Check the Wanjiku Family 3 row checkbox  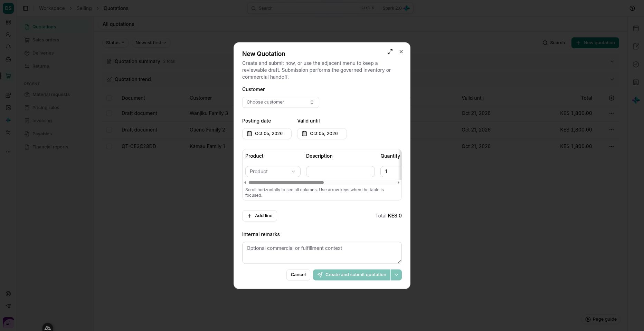pos(109,113)
